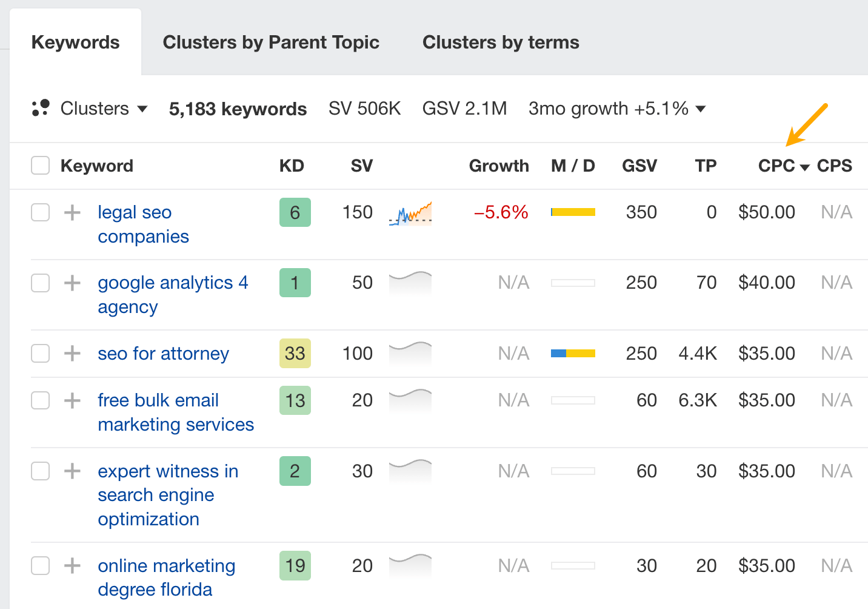Expand plus icon next to seo for attorney
The height and width of the screenshot is (609, 868).
[x=72, y=353]
